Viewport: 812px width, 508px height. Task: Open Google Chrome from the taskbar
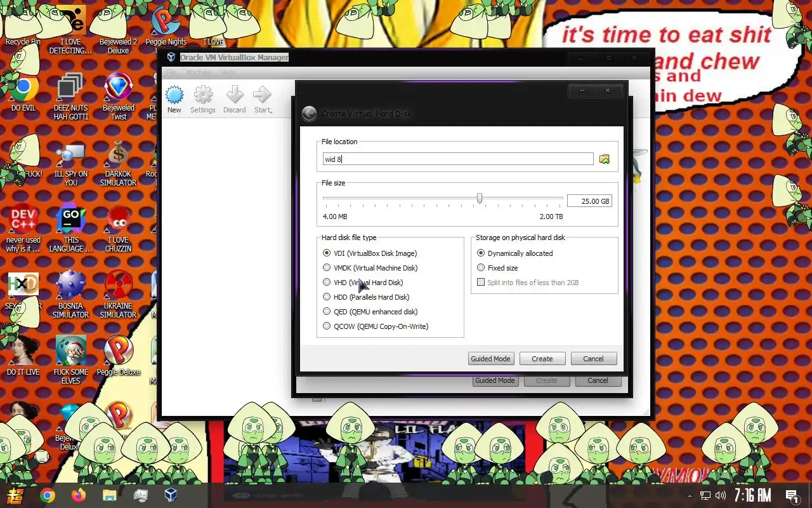(48, 495)
